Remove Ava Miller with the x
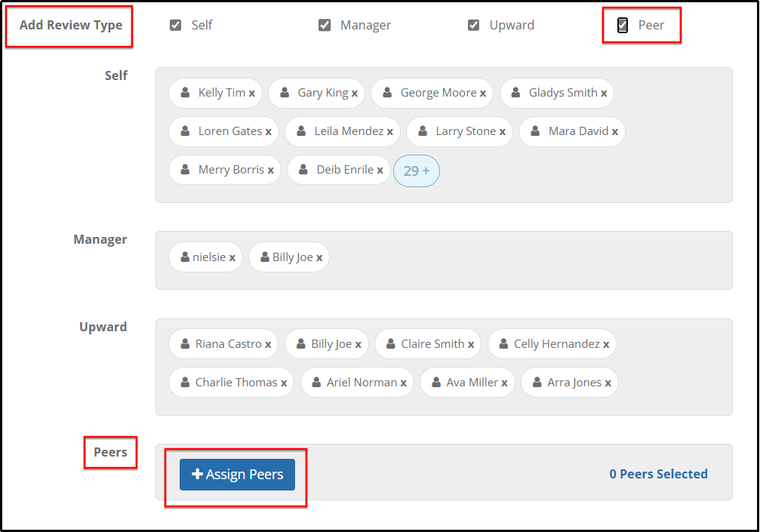The height and width of the screenshot is (532, 760). 504,383
